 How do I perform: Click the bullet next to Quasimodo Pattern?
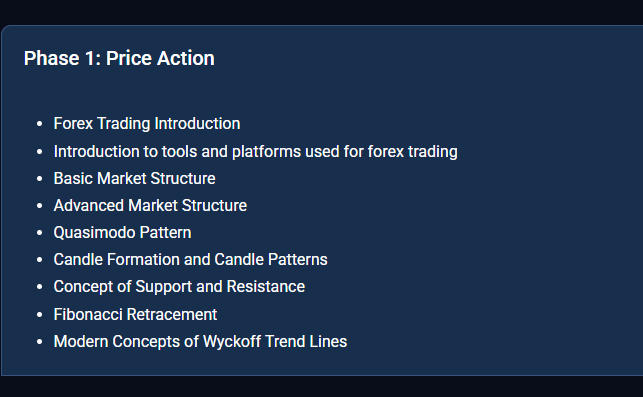pos(39,233)
